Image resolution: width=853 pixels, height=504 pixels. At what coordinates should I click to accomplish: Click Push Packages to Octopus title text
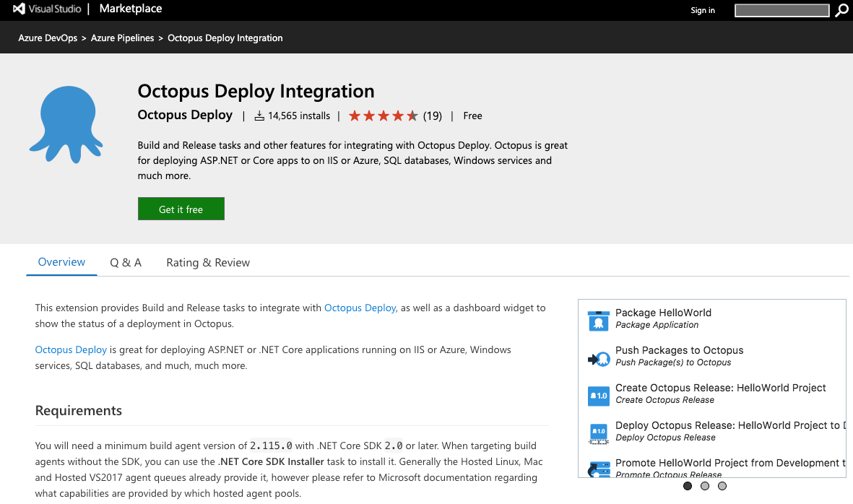point(679,350)
